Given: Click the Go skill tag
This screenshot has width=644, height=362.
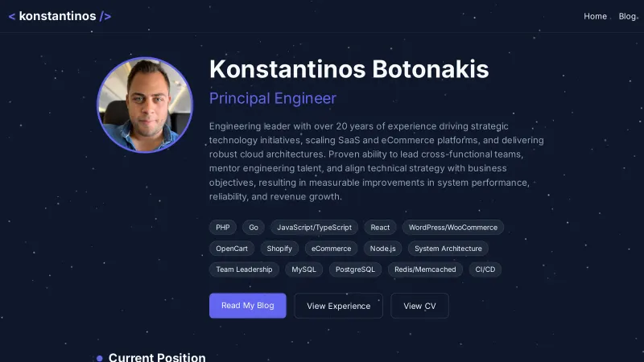Looking at the screenshot, I should pyautogui.click(x=254, y=228).
